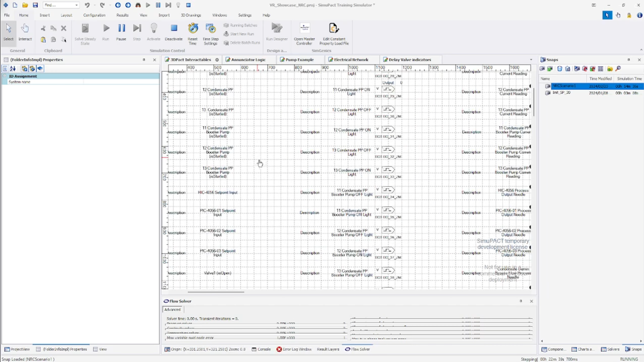This screenshot has width=644, height=362.
Task: Click the canvas horizontal scrollbar thumb
Action: point(216,292)
